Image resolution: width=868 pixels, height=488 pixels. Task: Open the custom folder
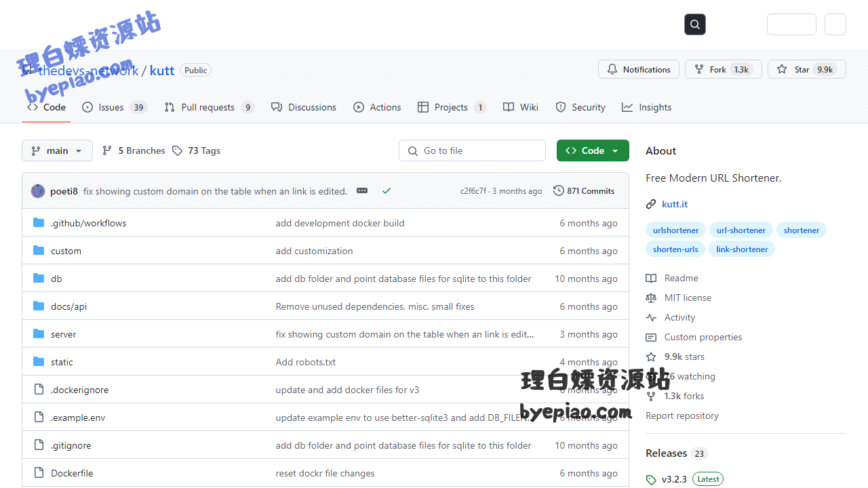click(66, 251)
